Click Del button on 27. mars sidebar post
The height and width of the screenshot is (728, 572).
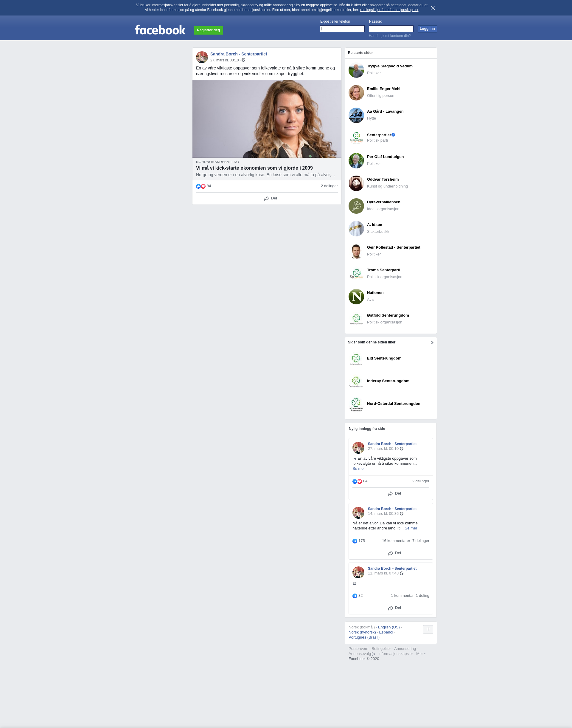(394, 494)
